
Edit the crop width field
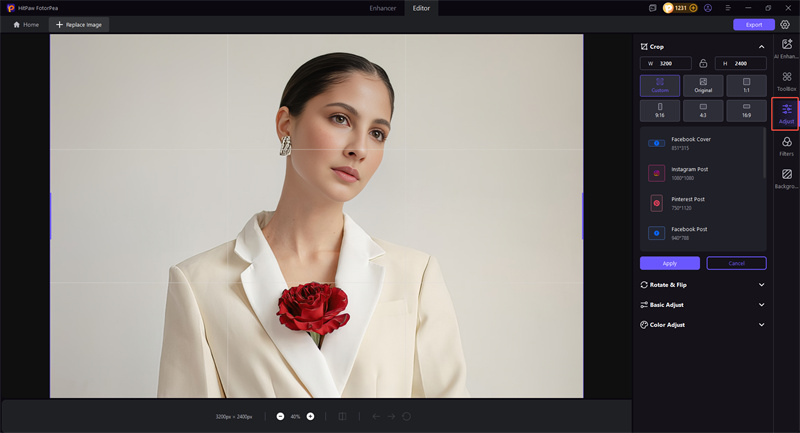[665, 63]
